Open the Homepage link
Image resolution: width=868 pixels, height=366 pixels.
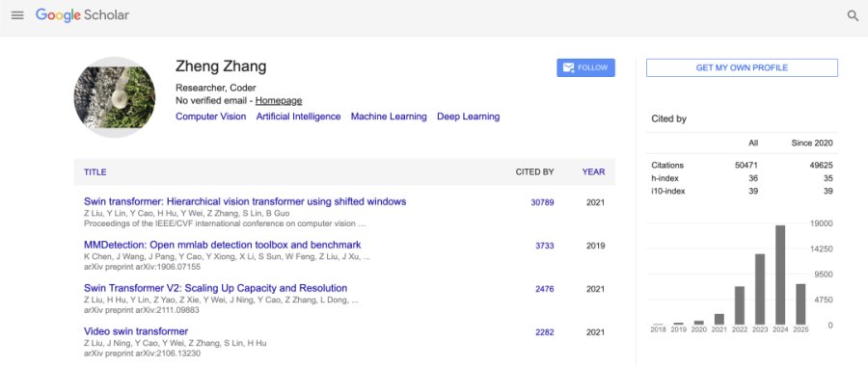[x=279, y=100]
